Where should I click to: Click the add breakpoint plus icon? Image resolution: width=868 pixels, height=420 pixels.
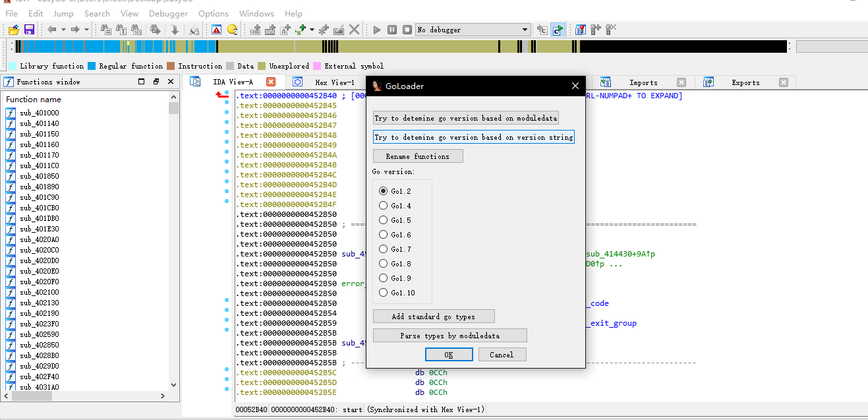click(x=596, y=30)
